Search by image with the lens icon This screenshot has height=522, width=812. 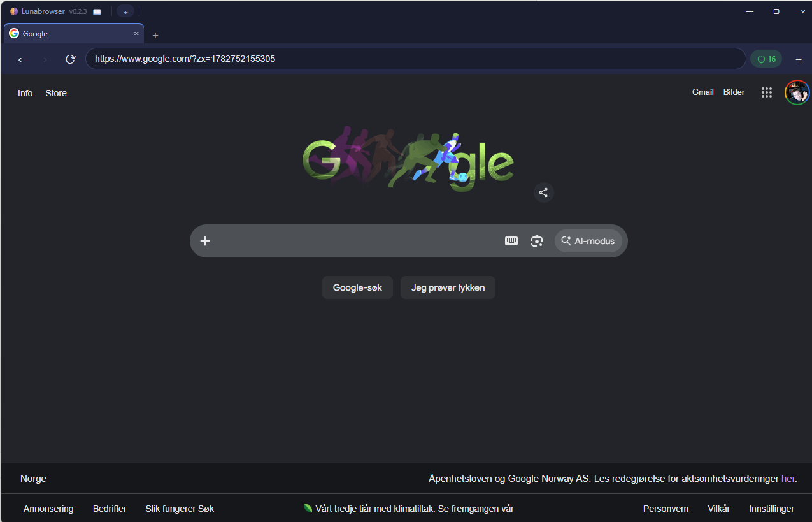[x=537, y=241]
